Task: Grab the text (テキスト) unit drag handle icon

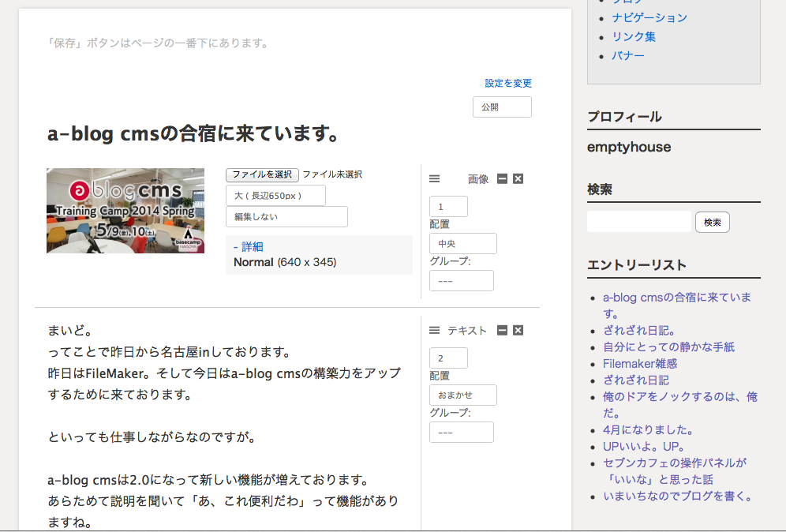Action: pyautogui.click(x=435, y=331)
